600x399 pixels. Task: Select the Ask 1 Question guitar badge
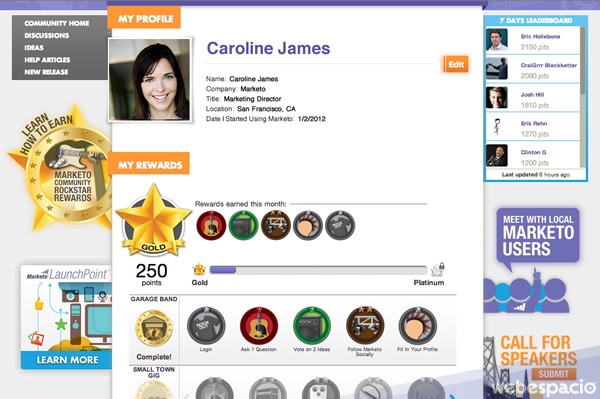259,326
